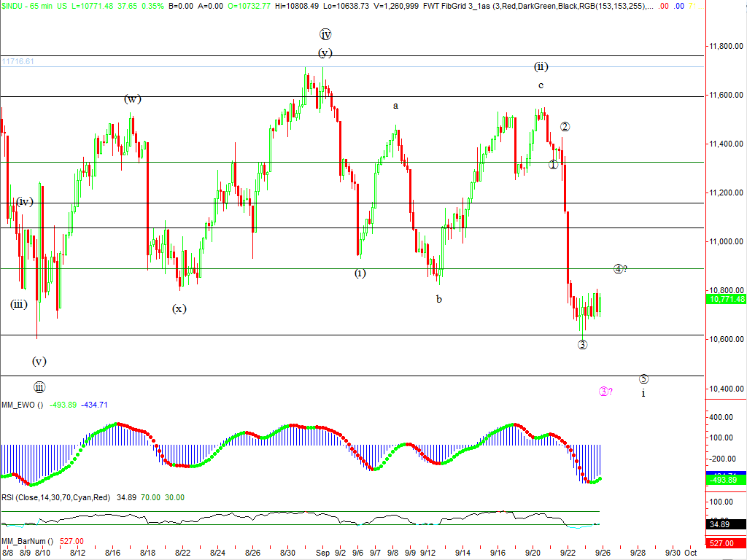747x560 pixels.
Task: Click the RSI value tag 34.89
Action: click(x=726, y=524)
